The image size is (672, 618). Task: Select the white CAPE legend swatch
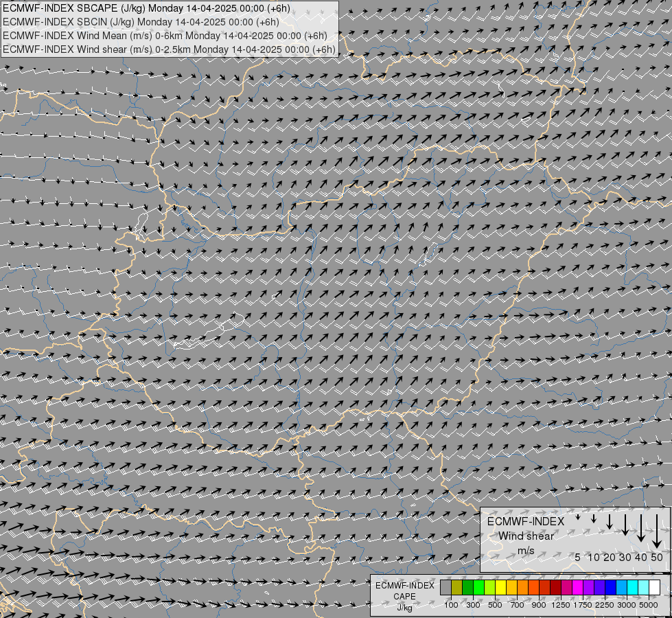tap(654, 587)
